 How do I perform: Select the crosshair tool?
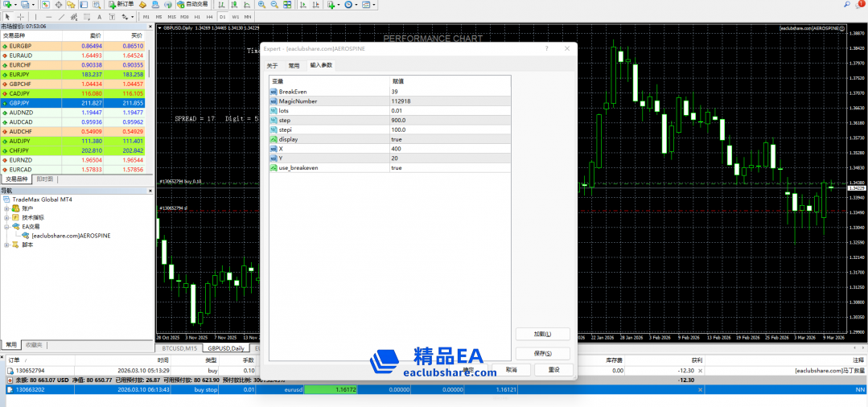[20, 16]
